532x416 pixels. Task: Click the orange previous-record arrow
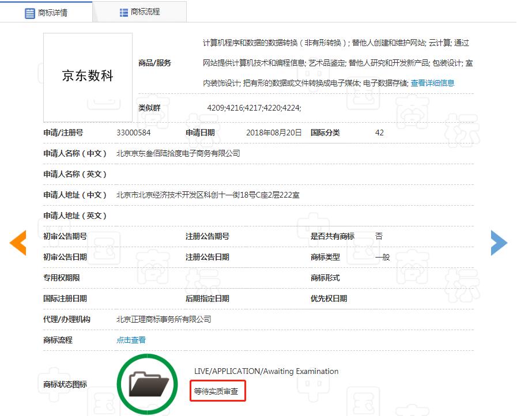pyautogui.click(x=18, y=243)
